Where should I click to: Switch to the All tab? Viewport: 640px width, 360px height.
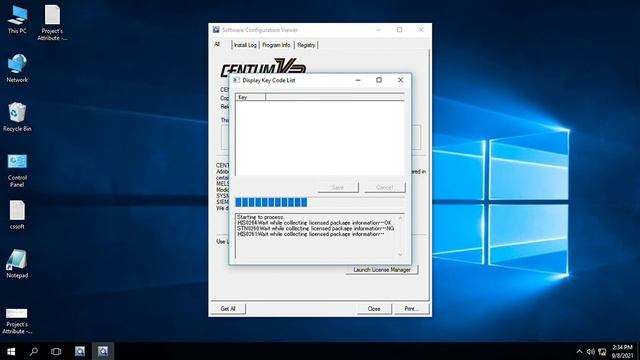click(x=217, y=44)
